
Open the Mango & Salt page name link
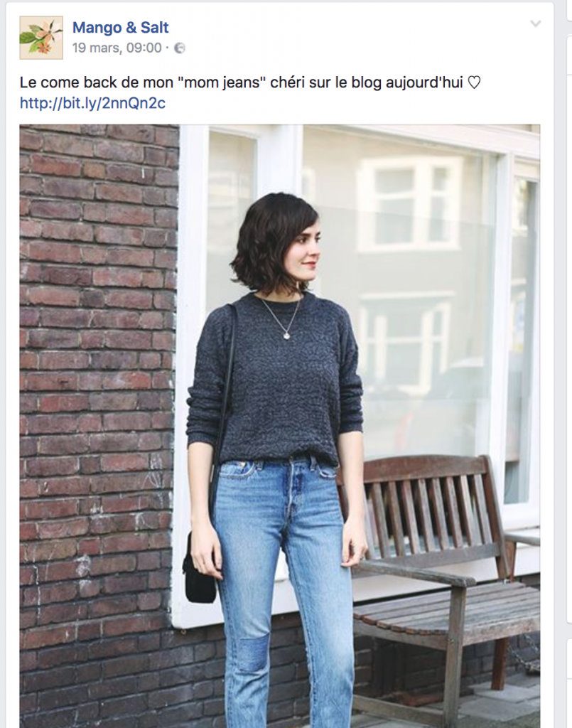coord(120,28)
